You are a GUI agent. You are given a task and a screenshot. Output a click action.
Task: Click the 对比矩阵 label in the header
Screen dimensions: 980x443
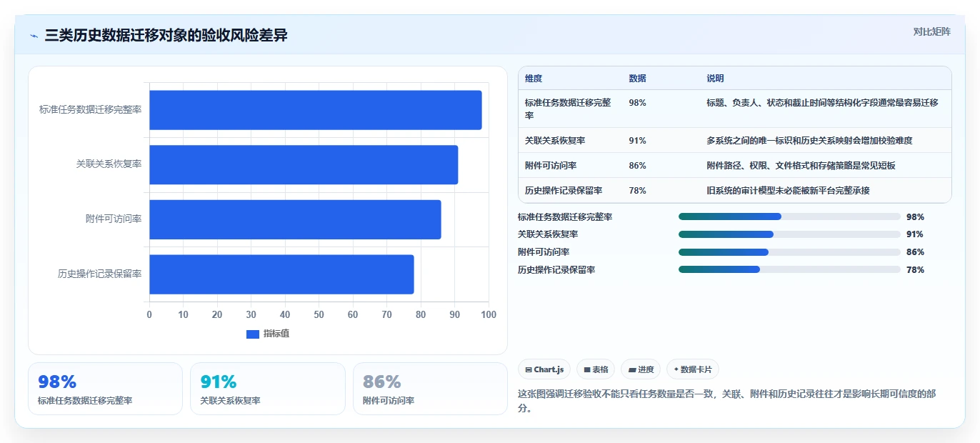coord(931,31)
